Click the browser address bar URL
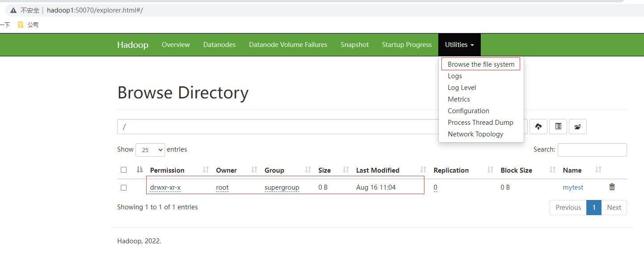Image resolution: width=644 pixels, height=259 pixels. click(x=95, y=10)
